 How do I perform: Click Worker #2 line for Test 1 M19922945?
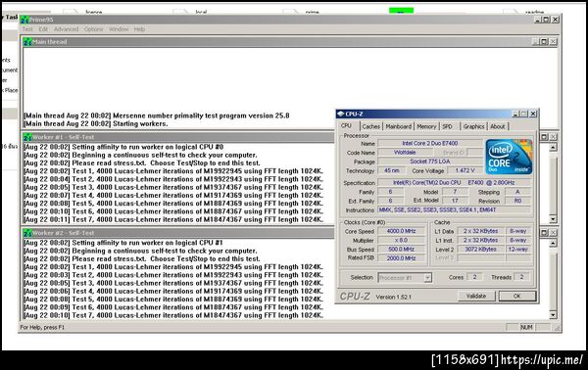click(173, 267)
